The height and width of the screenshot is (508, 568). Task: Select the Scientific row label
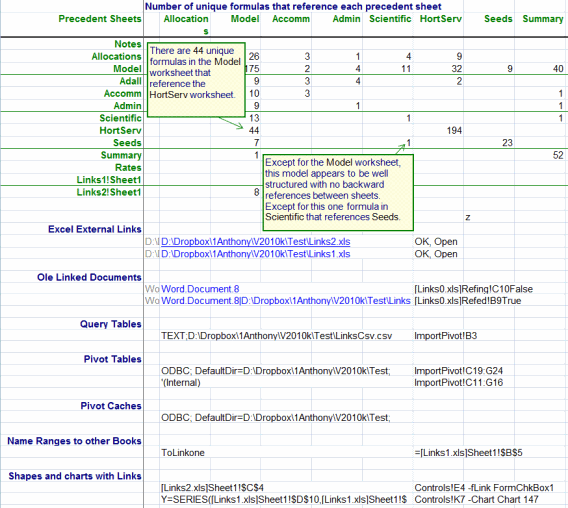click(120, 118)
